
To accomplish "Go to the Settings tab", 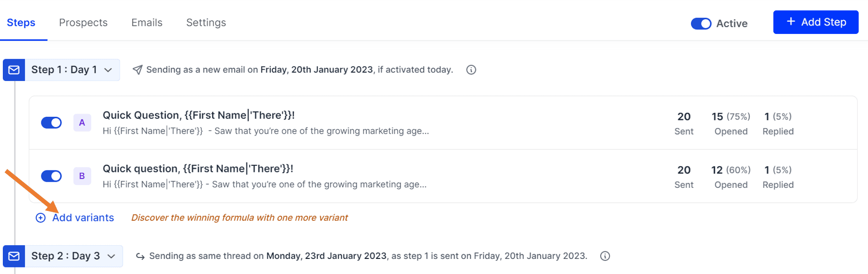I will point(206,22).
